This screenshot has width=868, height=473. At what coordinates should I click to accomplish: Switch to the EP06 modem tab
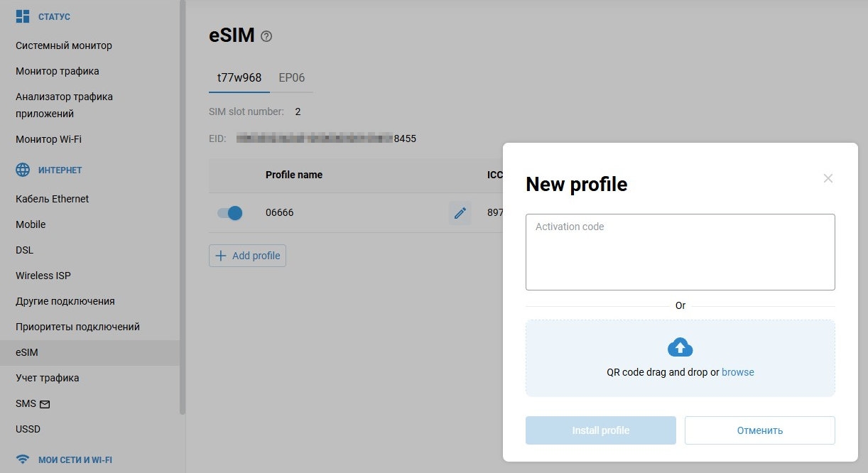click(x=291, y=77)
